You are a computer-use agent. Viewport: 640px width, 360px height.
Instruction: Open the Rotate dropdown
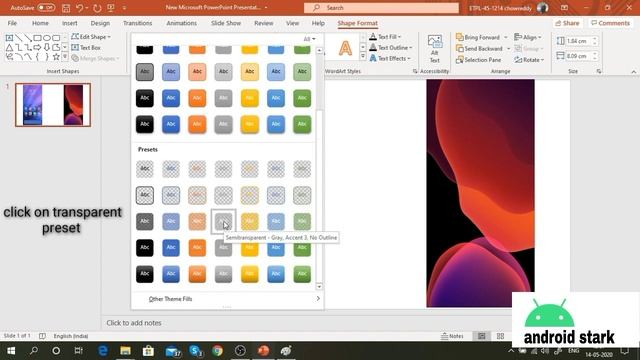tap(529, 60)
